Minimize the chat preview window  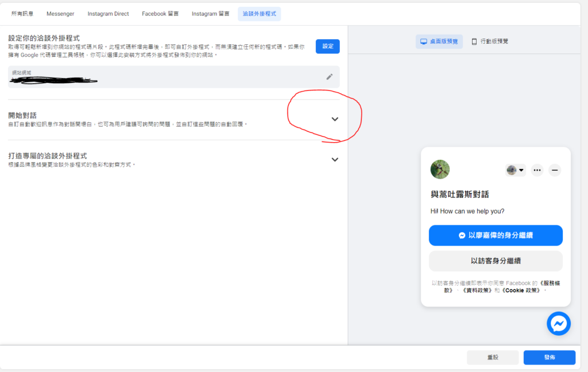click(555, 170)
